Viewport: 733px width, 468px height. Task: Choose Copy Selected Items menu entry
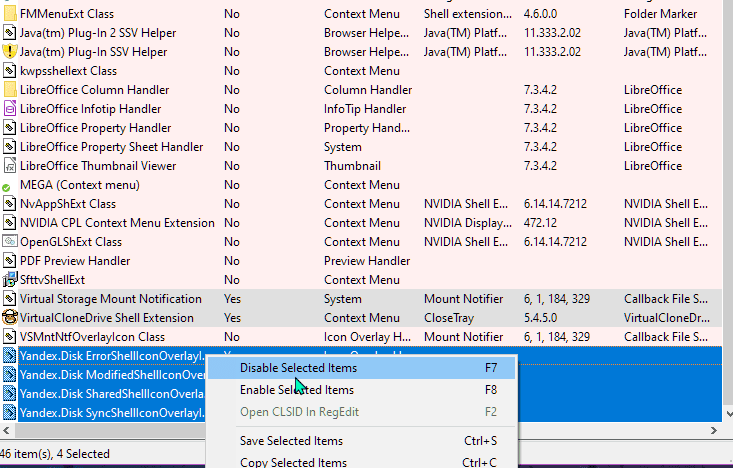tap(361, 462)
